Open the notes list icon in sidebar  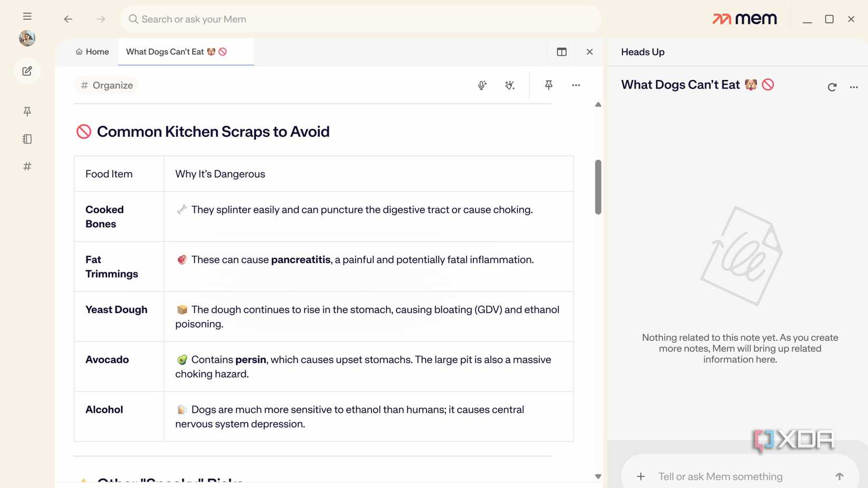pyautogui.click(x=27, y=139)
